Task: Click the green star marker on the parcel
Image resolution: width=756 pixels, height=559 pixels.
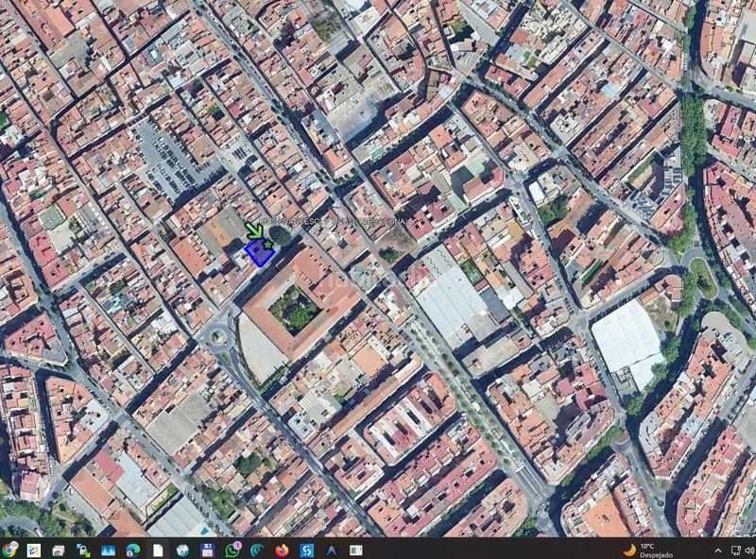Action: click(267, 245)
